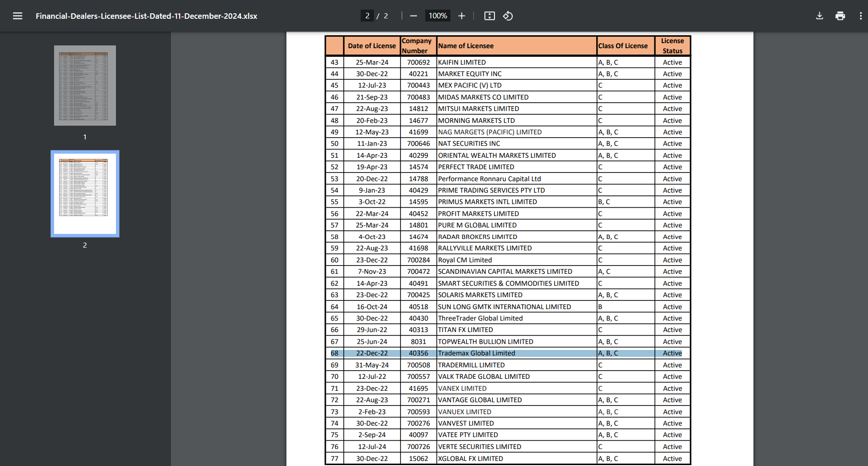The height and width of the screenshot is (466, 868).
Task: Select VERTE SECURITIES LIMITED cell
Action: pyautogui.click(x=516, y=447)
